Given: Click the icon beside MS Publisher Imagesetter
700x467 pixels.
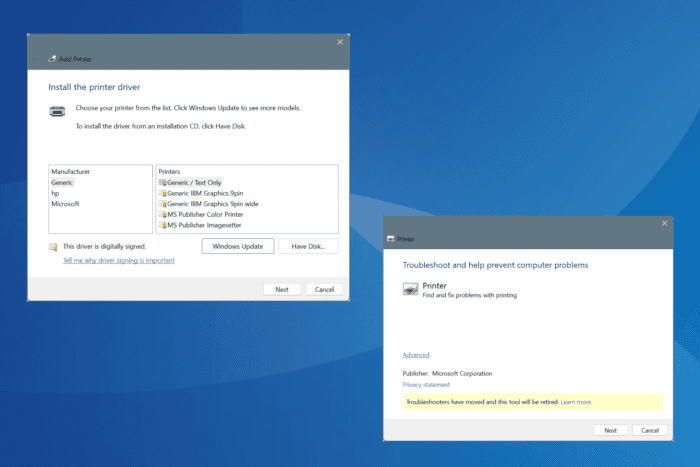Looking at the screenshot, I should pyautogui.click(x=162, y=225).
